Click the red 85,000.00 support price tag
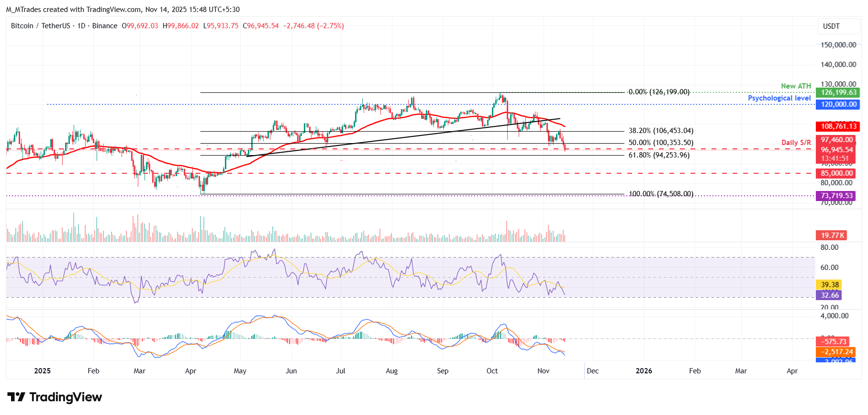The image size is (868, 415). (x=837, y=173)
